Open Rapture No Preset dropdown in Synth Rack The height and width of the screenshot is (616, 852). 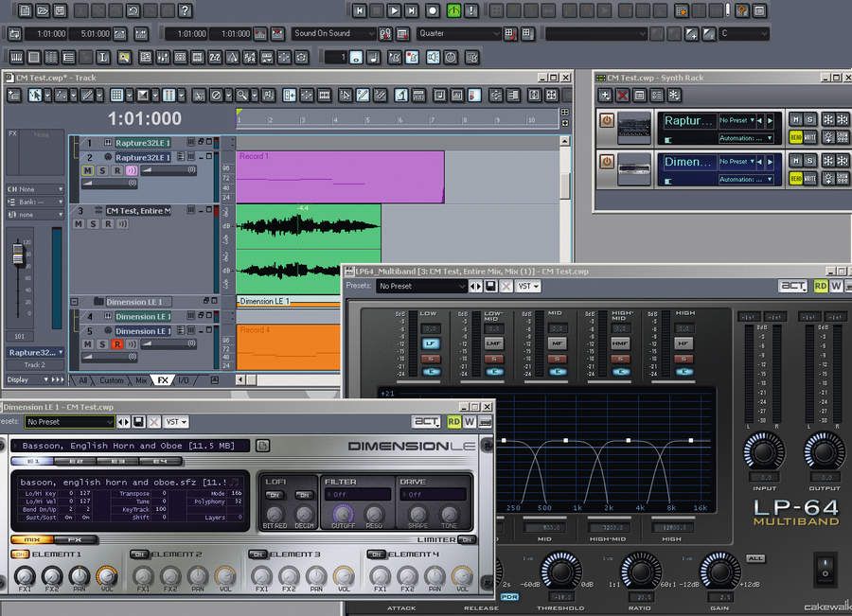tap(737, 120)
